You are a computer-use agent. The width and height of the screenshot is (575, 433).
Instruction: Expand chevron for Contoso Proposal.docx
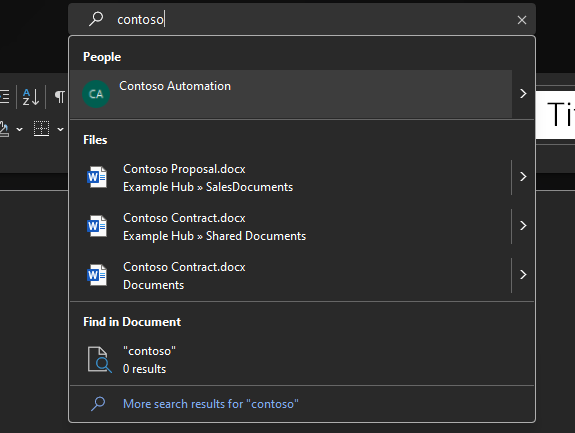coord(523,177)
